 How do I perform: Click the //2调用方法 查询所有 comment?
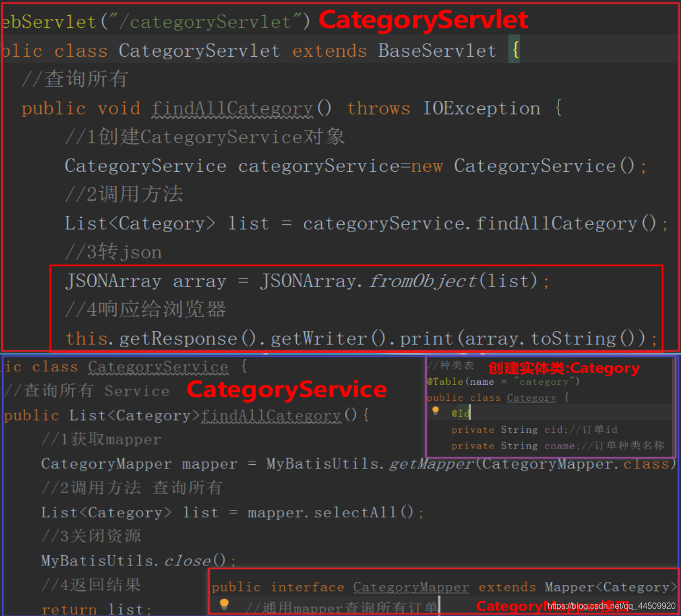pos(131,488)
